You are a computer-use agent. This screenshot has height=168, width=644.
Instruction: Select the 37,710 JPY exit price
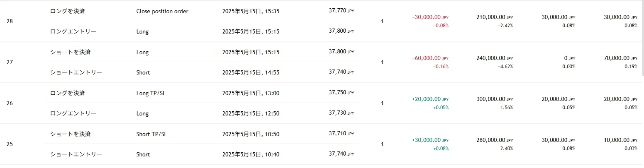click(x=341, y=134)
